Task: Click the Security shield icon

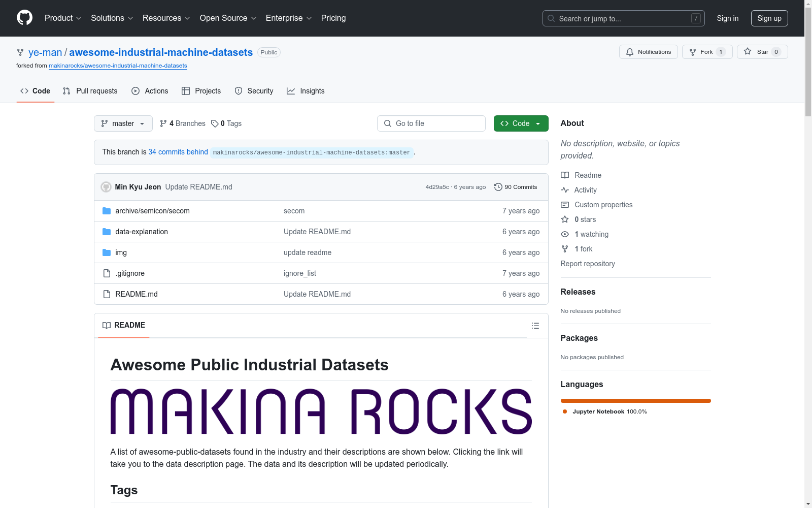Action: [x=239, y=91]
